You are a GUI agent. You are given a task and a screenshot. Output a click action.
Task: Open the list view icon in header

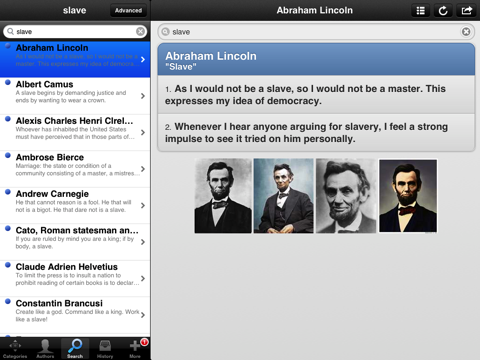click(421, 11)
